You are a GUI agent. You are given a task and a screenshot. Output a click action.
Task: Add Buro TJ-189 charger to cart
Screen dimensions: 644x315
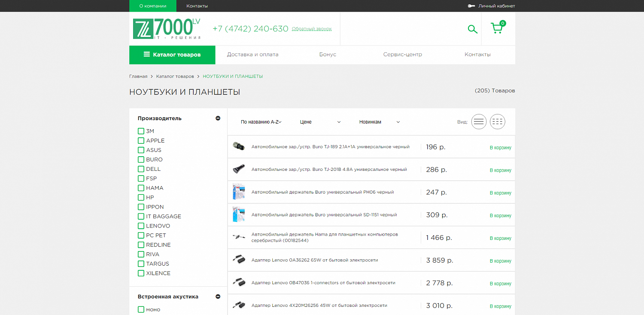click(x=501, y=148)
